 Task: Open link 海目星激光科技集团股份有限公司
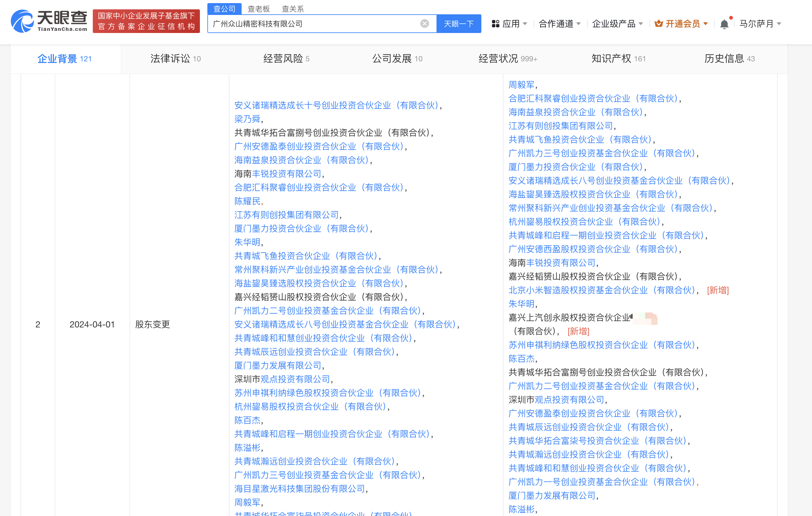(x=300, y=489)
